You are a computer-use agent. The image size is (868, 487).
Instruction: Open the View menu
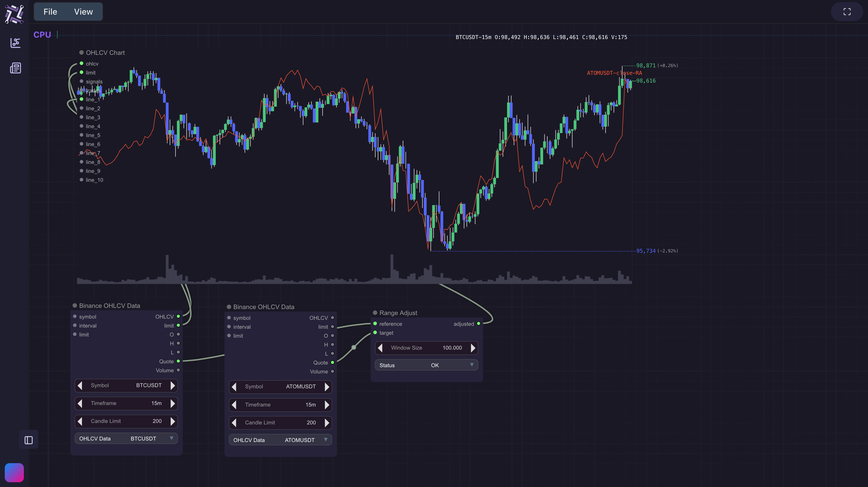click(x=83, y=12)
